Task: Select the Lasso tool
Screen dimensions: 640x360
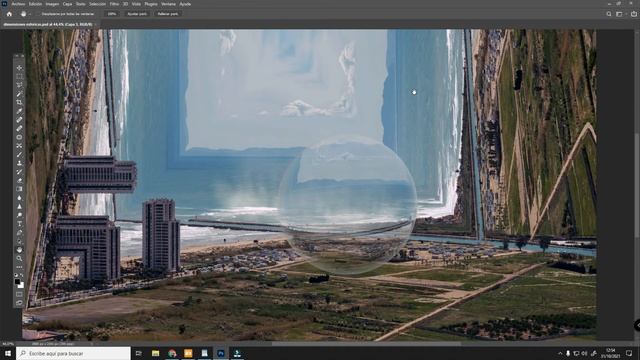Action: tap(19, 85)
